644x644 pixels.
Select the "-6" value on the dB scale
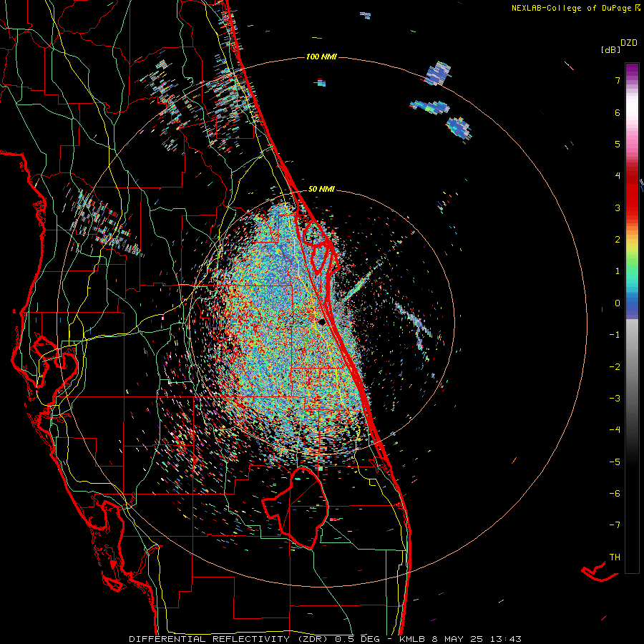pos(615,493)
